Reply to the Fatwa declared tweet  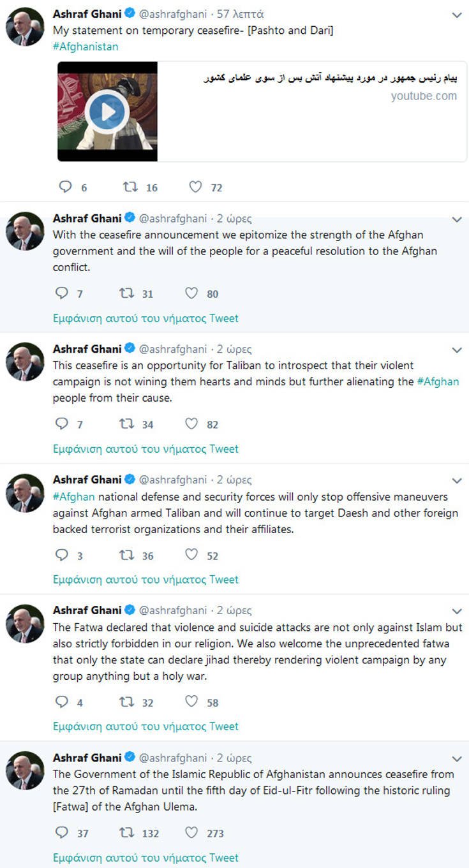[x=62, y=702]
